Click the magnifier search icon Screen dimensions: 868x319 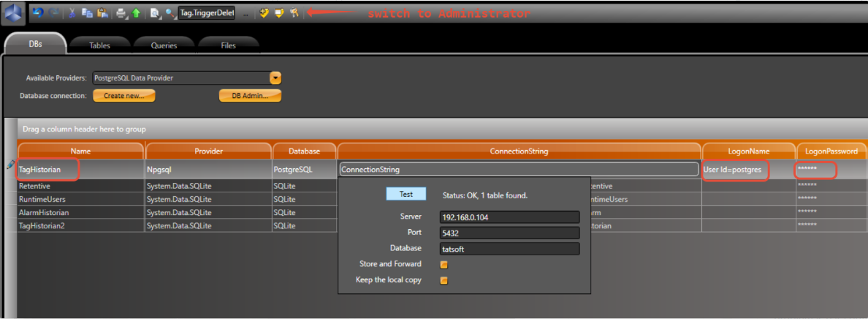click(170, 12)
